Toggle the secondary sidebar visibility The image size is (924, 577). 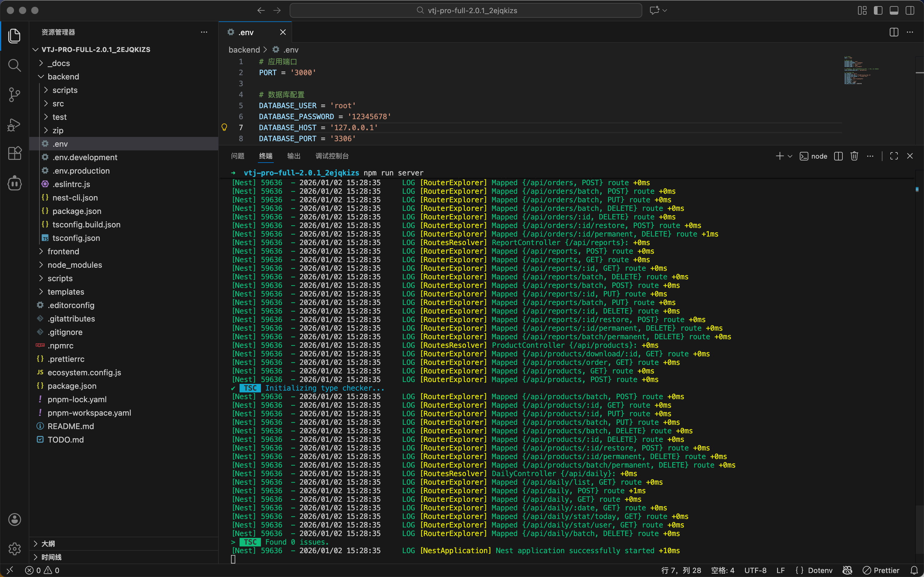pos(910,10)
